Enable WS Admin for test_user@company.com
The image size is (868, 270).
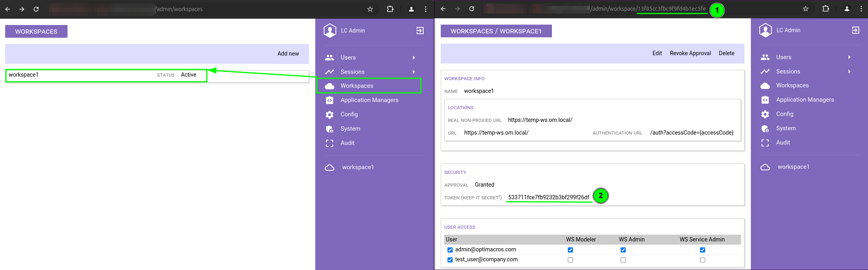click(623, 260)
